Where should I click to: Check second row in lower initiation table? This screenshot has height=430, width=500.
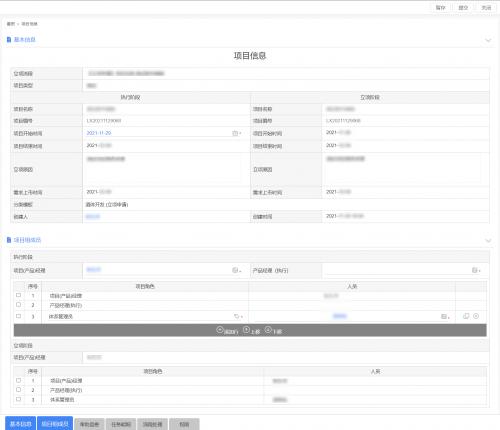coord(19,390)
